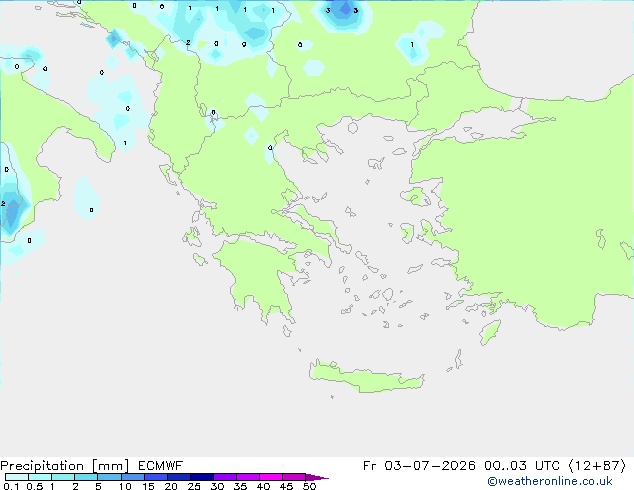Click the Peloponnese peninsula on the map

pos(260,275)
